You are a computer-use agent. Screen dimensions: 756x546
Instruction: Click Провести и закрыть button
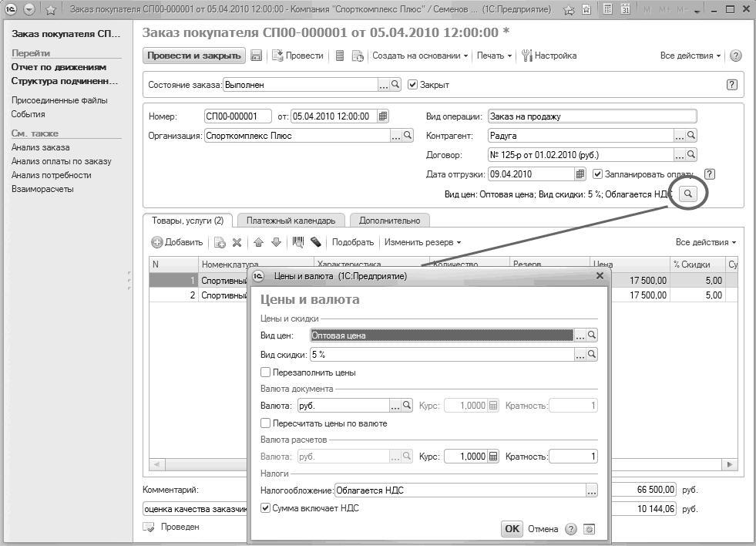tap(194, 56)
